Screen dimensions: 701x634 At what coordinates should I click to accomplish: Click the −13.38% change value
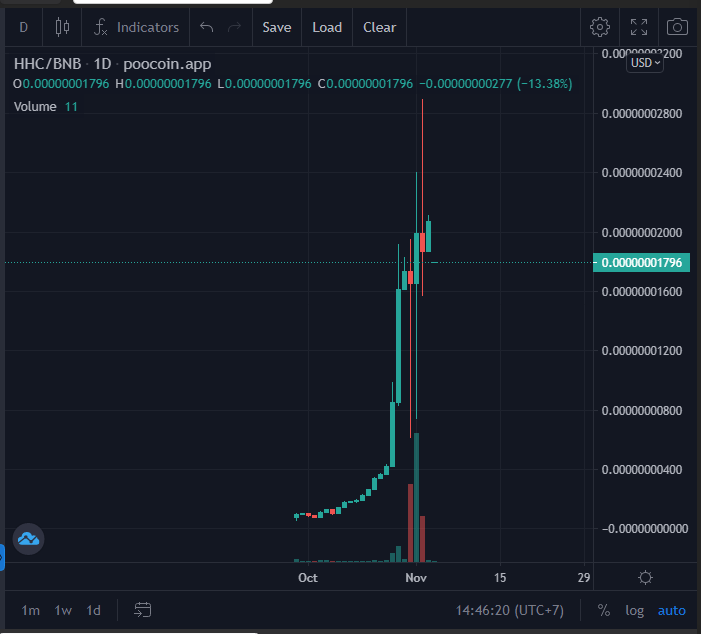[x=545, y=84]
